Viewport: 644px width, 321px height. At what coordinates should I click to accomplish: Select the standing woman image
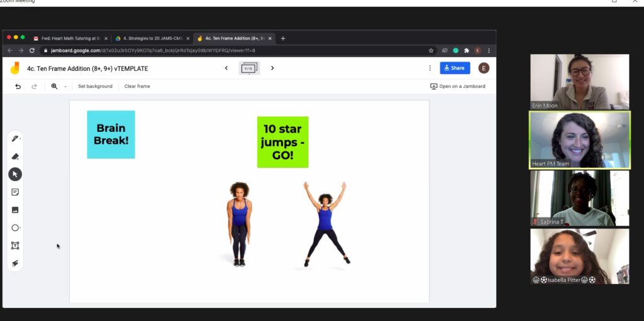(x=240, y=224)
